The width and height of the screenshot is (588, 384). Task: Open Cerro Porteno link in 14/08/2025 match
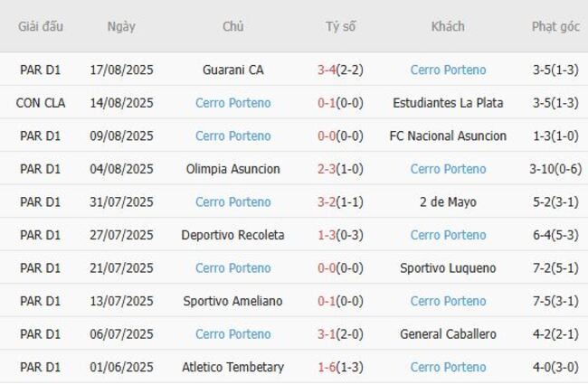(232, 103)
